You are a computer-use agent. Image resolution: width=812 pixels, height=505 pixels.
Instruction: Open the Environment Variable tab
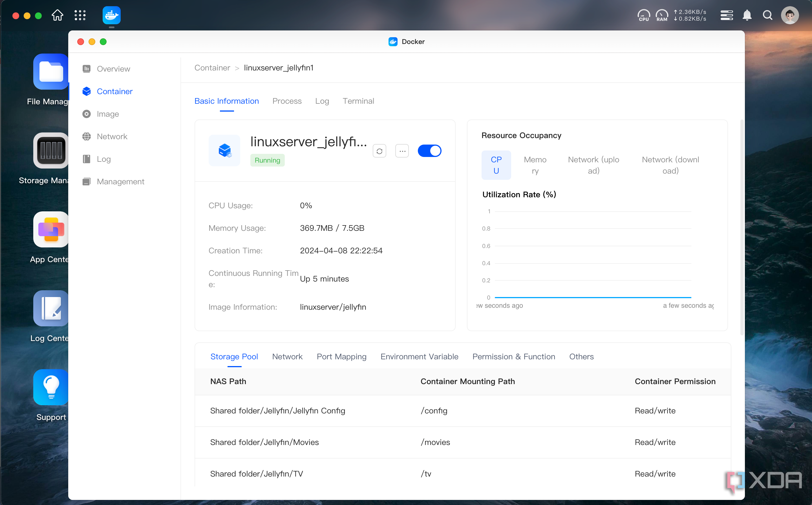point(419,357)
